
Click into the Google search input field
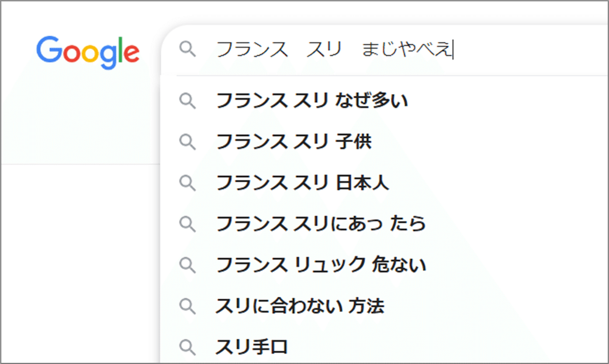(x=526, y=50)
